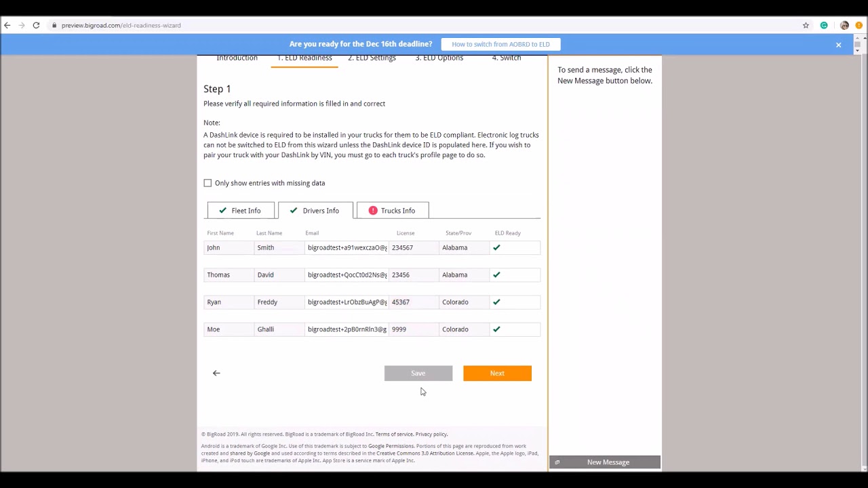Go to the Introduction wizard step
The image size is (868, 488).
pos(237,58)
